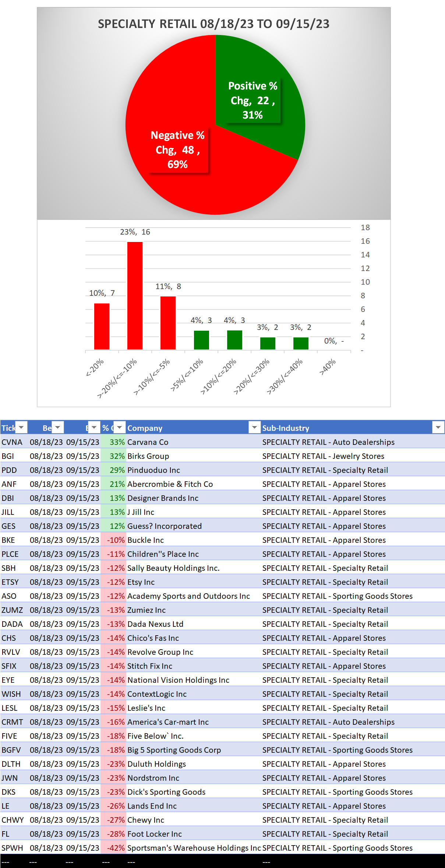Click the green bar for >30%/<=40%
Image resolution: width=445 pixels, height=868 pixels.
tap(301, 343)
